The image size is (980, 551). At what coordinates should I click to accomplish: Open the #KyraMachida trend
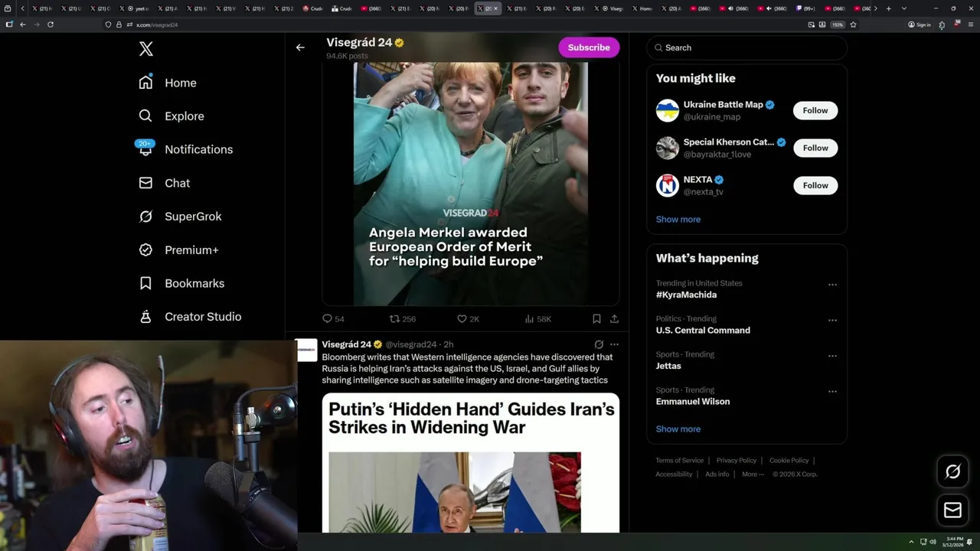[686, 295]
